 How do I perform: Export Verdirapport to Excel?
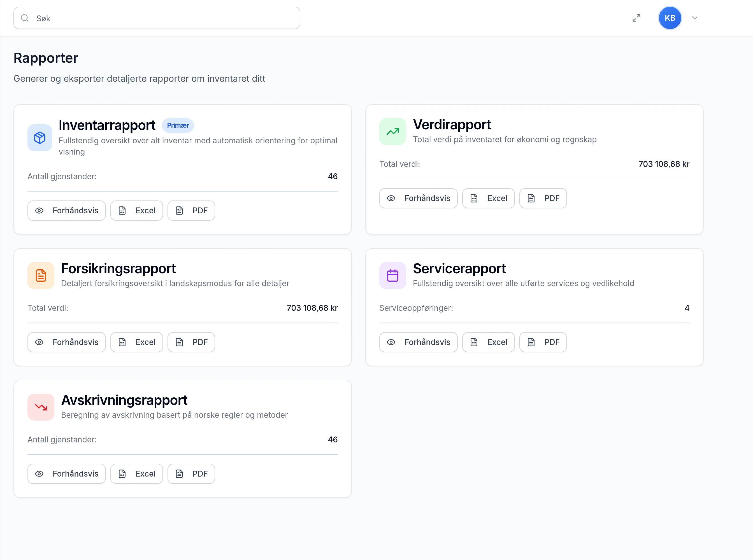tap(489, 198)
